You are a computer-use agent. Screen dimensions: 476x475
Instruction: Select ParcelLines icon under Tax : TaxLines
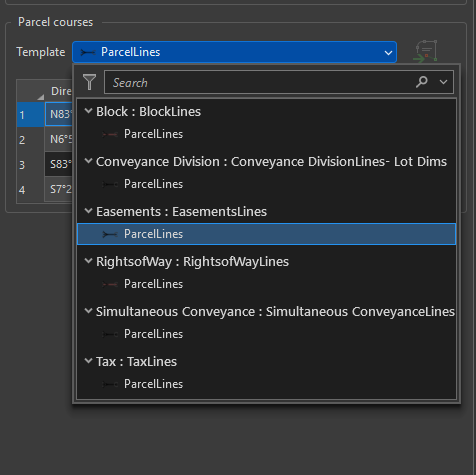tap(110, 384)
